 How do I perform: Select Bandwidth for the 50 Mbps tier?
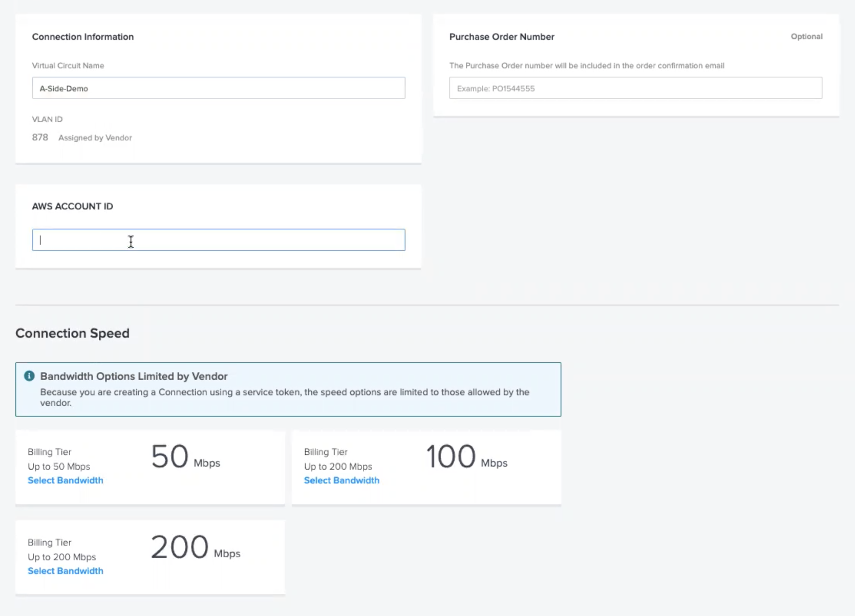[65, 480]
